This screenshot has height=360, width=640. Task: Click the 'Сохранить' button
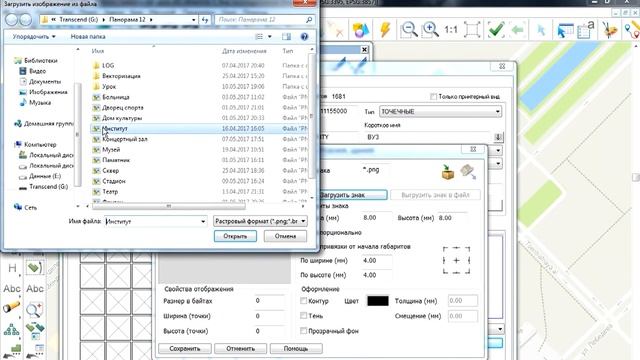coord(185,349)
